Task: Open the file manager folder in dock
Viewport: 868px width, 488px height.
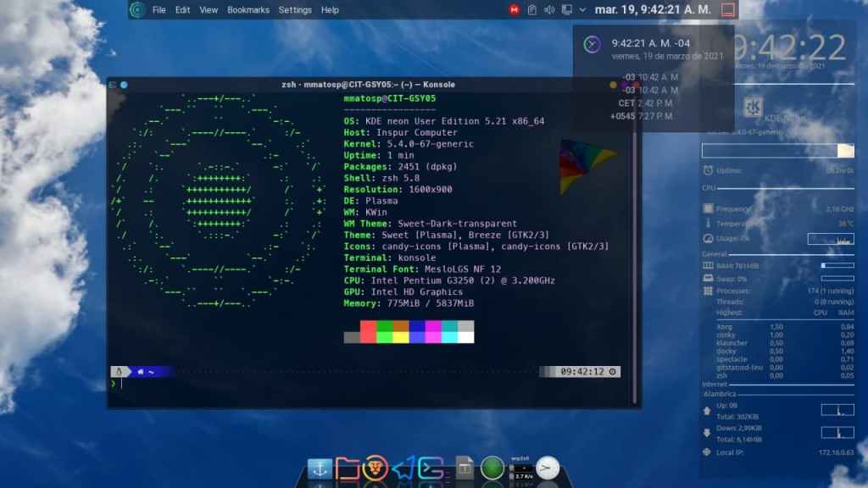Action: tap(348, 468)
